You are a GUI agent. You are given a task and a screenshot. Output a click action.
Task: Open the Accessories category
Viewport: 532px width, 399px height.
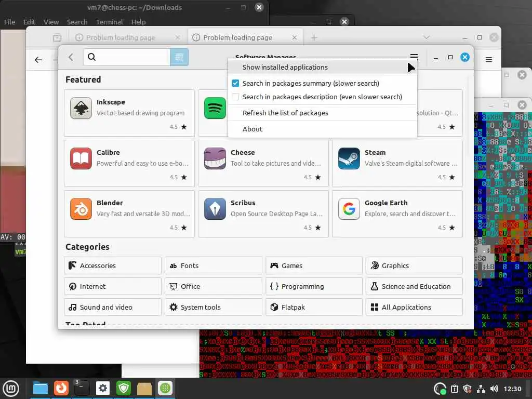coord(113,265)
